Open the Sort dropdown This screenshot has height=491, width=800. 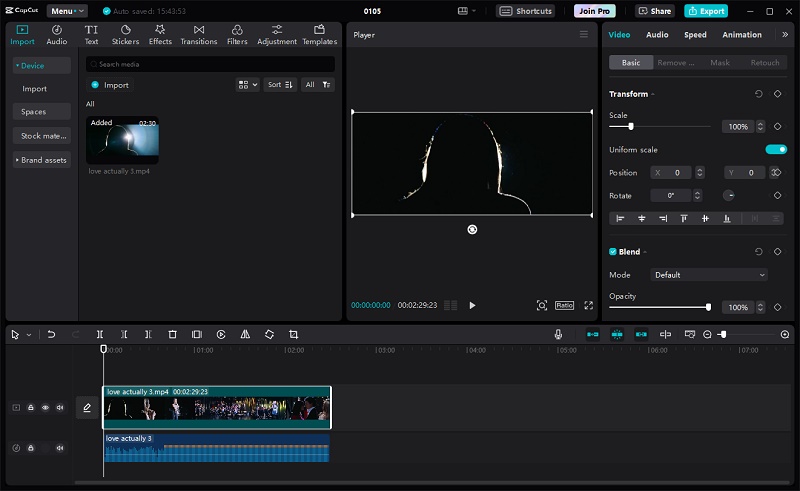280,85
